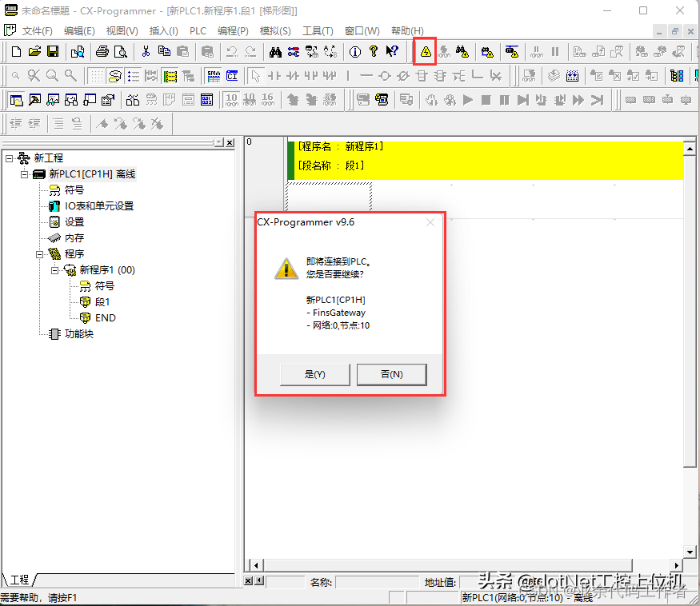Switch to the 工程 workspace tab
700x606 pixels.
tap(19, 580)
